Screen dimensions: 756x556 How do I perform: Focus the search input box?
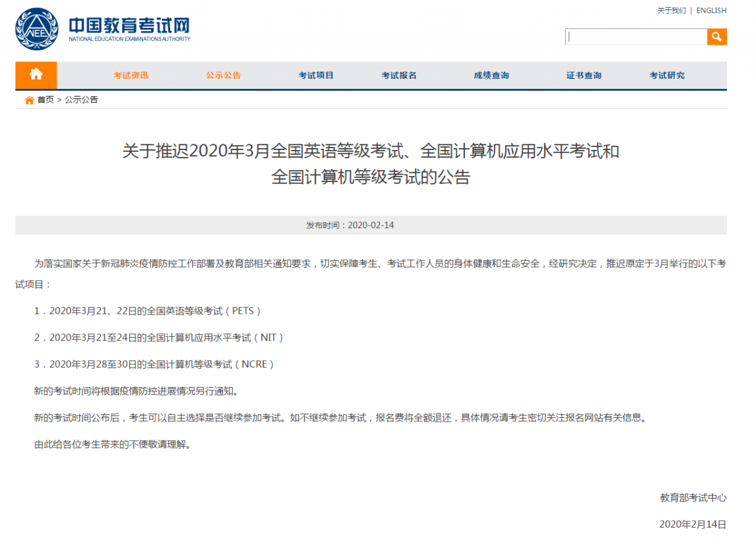tap(636, 37)
